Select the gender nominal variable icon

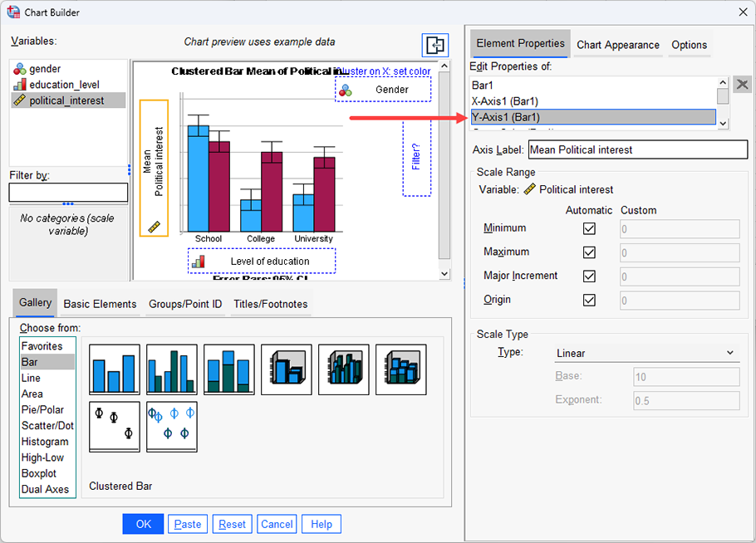pyautogui.click(x=20, y=69)
